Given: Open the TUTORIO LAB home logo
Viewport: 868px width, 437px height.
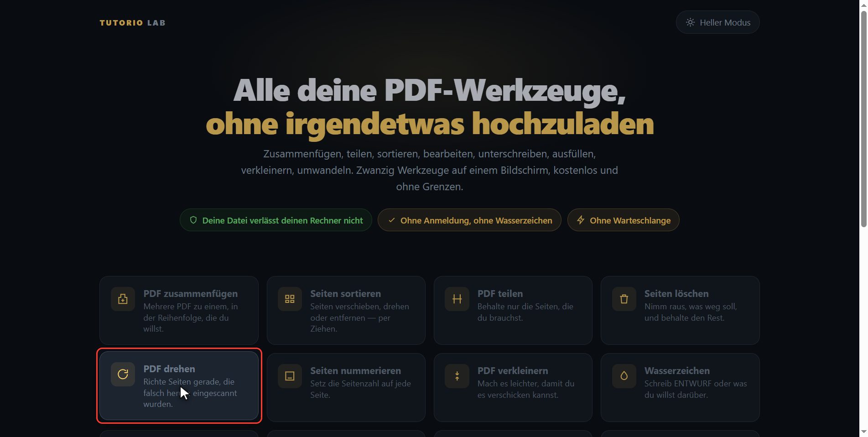Looking at the screenshot, I should [x=132, y=23].
